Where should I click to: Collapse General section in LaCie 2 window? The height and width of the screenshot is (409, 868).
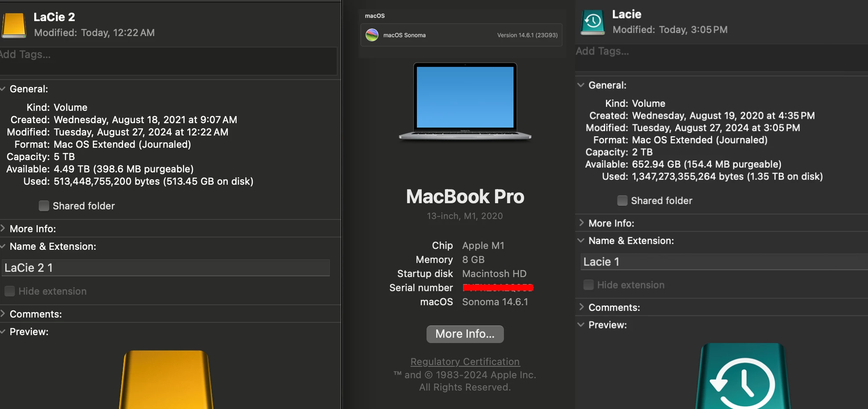tap(3, 89)
